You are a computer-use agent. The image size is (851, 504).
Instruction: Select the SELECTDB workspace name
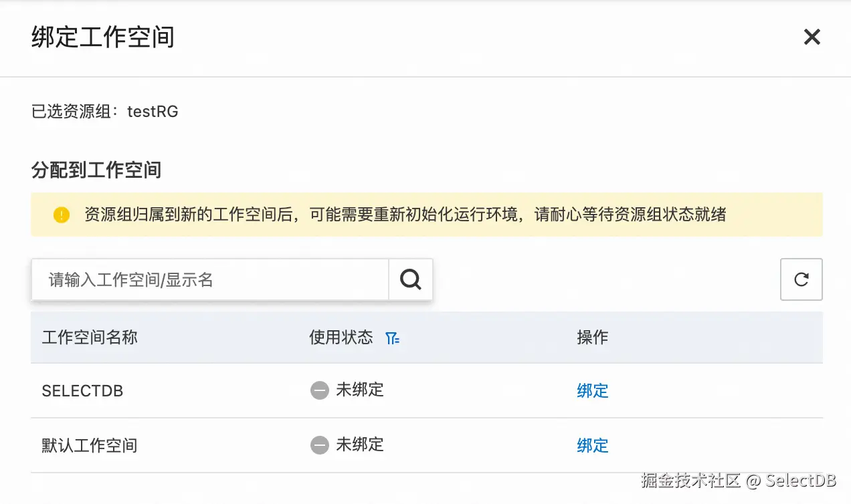pos(82,391)
